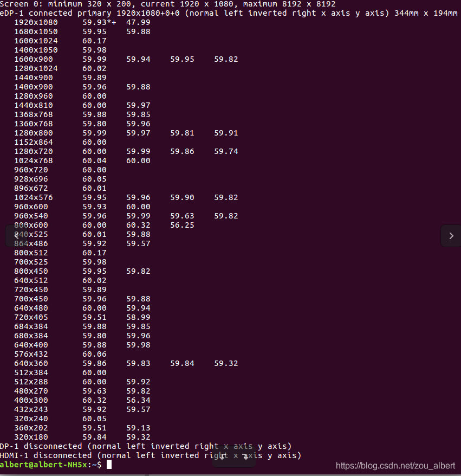Click the 960x540 resolution entry
This screenshot has height=476, width=461.
[31, 216]
